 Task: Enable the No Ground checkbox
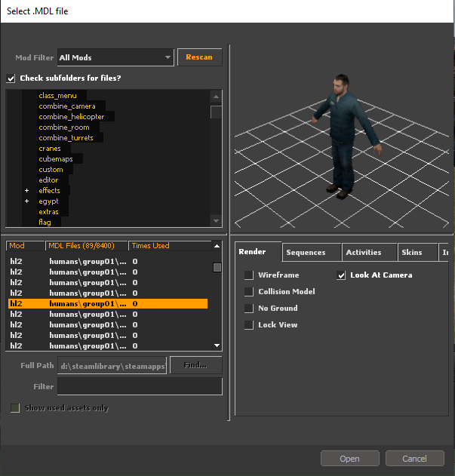249,309
